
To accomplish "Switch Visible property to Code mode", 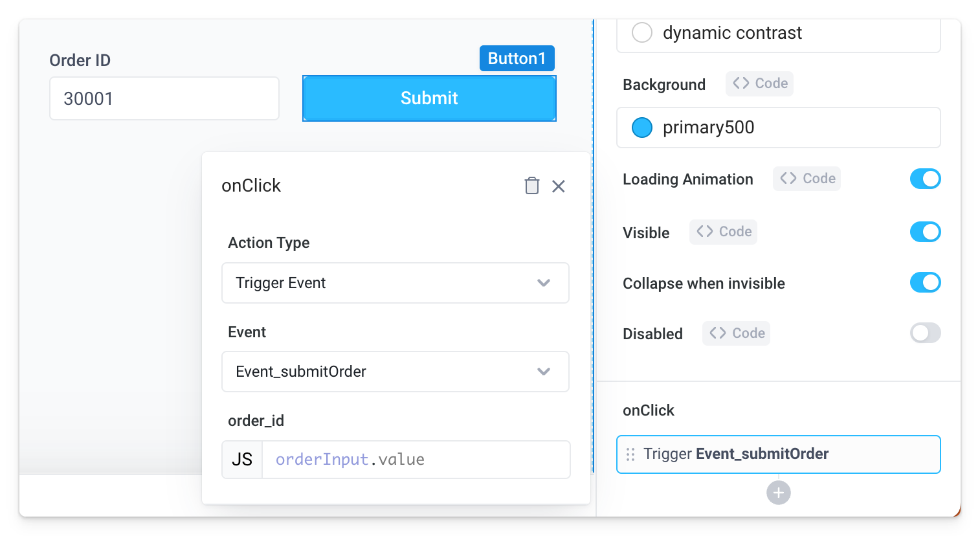I will coord(724,232).
